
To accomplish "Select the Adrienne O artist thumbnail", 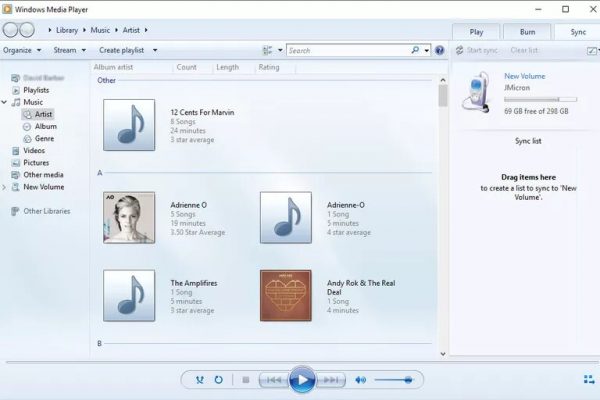I will 129,217.
